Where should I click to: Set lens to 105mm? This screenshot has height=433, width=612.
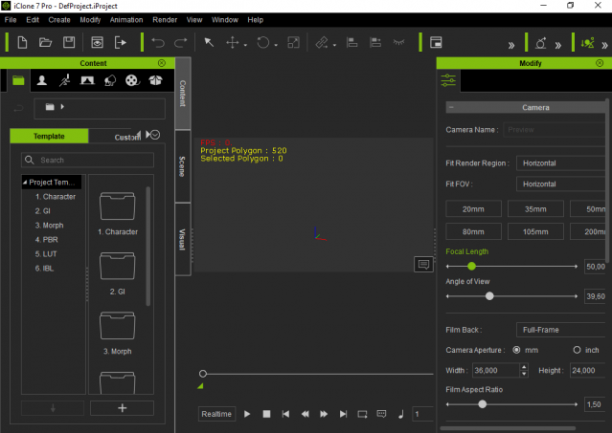pyautogui.click(x=535, y=232)
